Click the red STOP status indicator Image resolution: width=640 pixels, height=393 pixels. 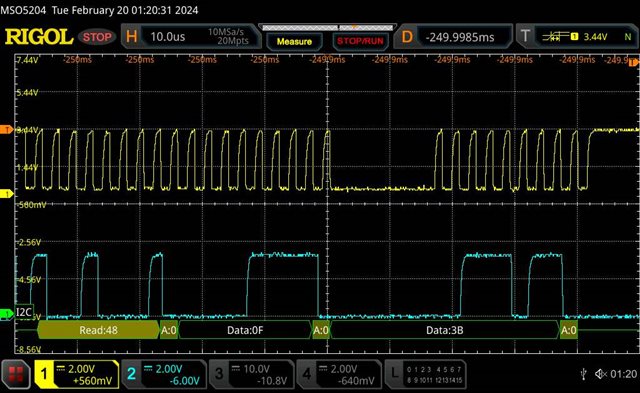point(97,37)
